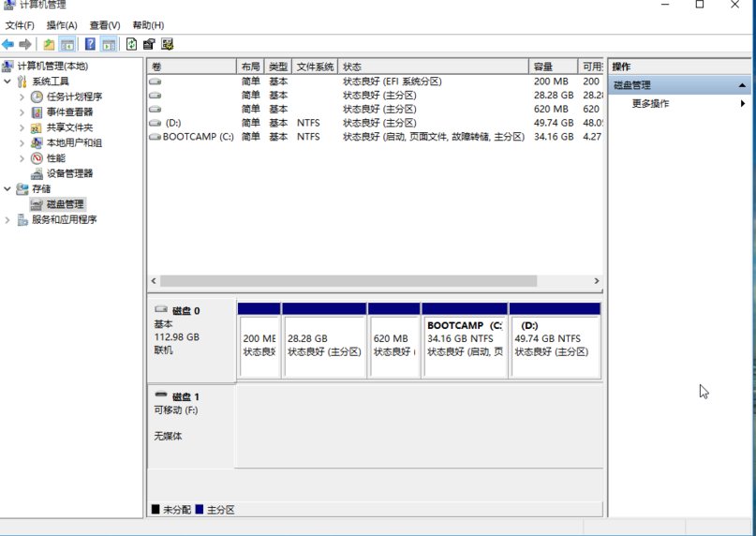Sort by the 布局 column header
756x536 pixels.
click(250, 67)
